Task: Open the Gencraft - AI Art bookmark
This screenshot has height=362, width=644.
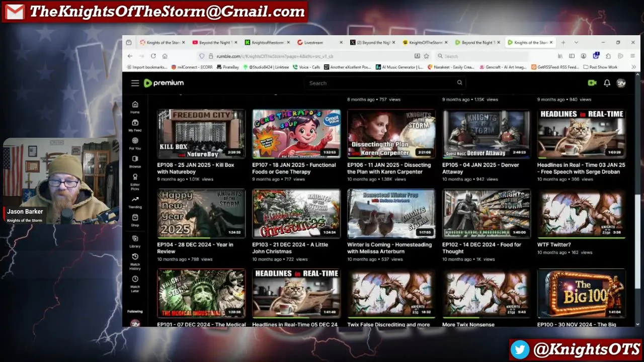Action: pyautogui.click(x=504, y=67)
